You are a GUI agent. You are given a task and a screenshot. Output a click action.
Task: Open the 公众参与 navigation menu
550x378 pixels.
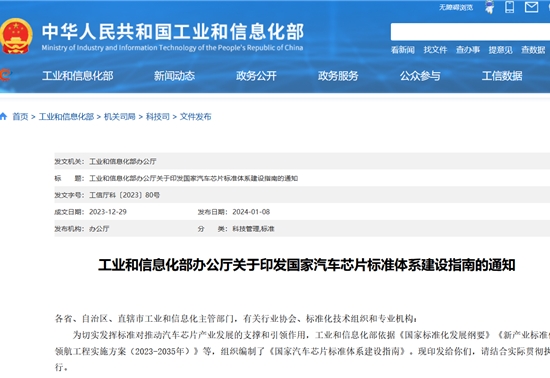[x=420, y=76]
